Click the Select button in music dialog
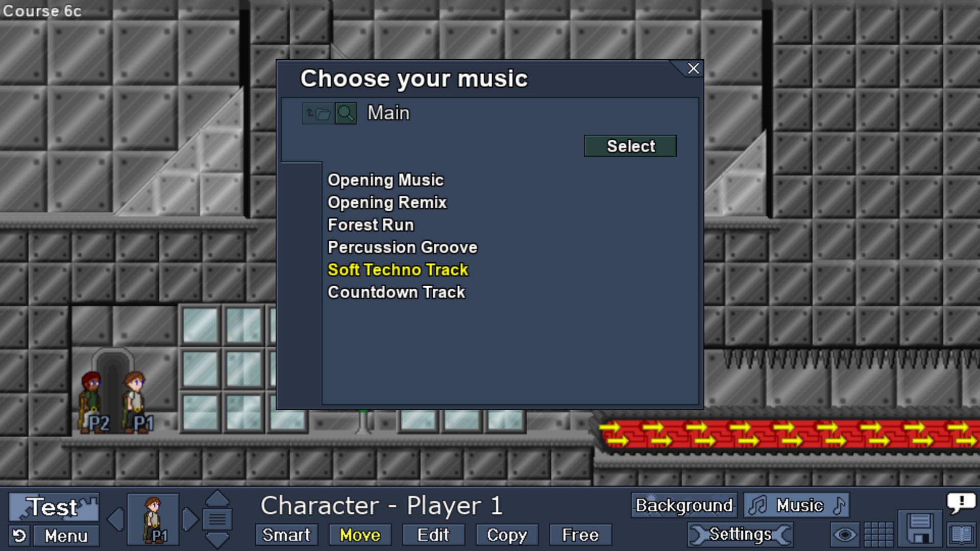 click(x=630, y=145)
